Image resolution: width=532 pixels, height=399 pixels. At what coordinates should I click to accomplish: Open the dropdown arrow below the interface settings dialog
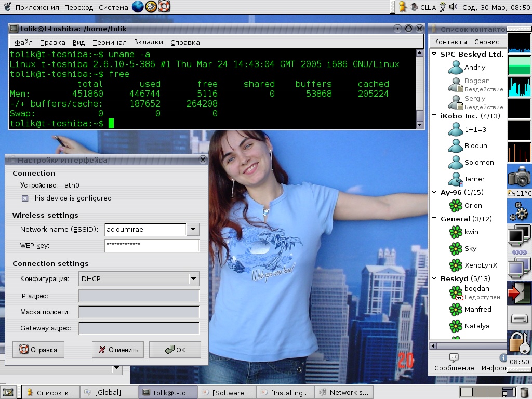(117, 368)
